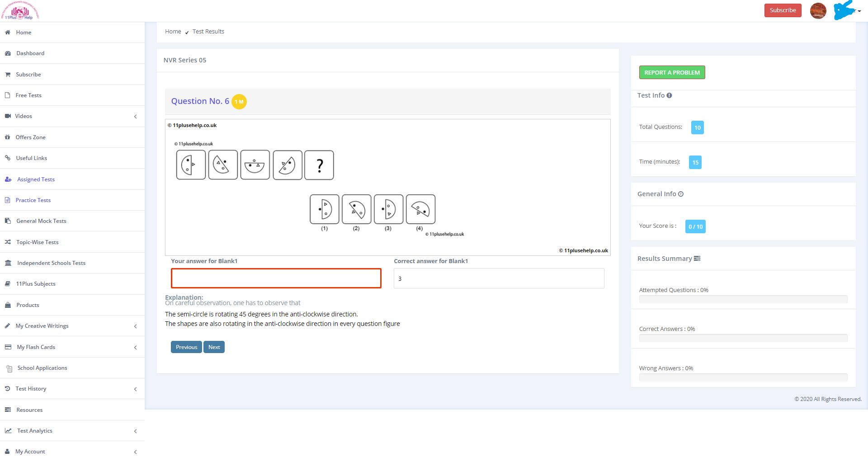
Task: Expand the Test Analytics submenu
Action: pyautogui.click(x=135, y=431)
